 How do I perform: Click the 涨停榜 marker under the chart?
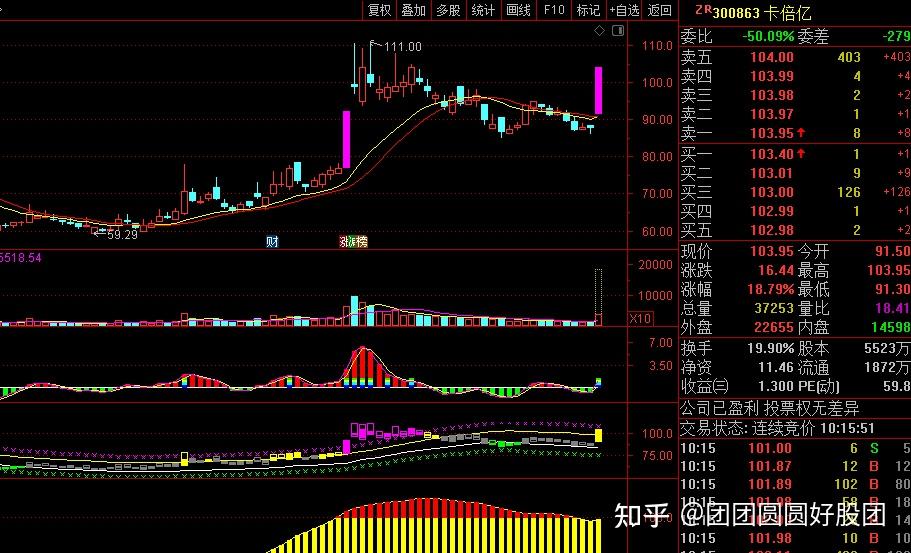pos(354,242)
